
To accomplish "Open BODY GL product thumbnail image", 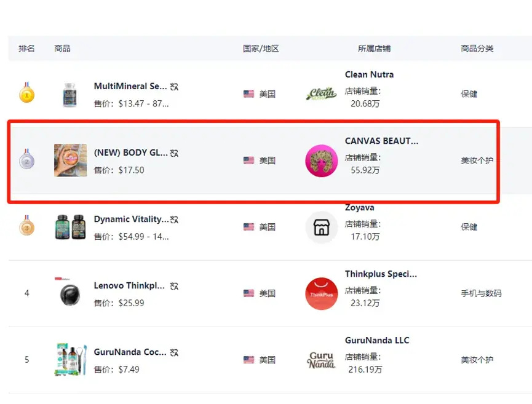I will pos(70,160).
